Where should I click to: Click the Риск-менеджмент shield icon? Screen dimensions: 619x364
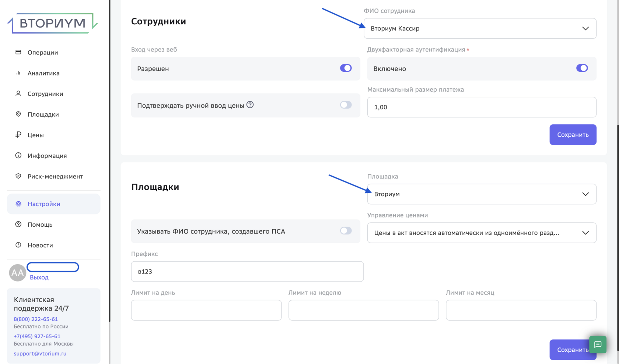(x=18, y=176)
